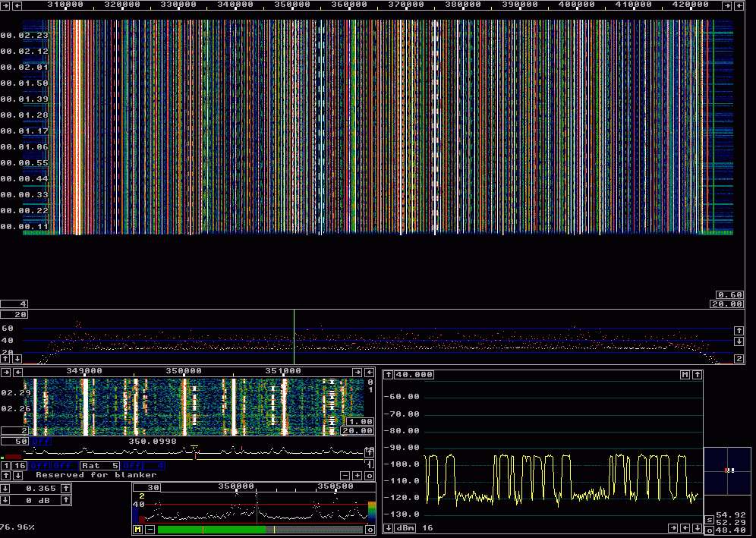
Task: Click the down arrow at S-meter graph's bottom-right
Action: point(697,528)
